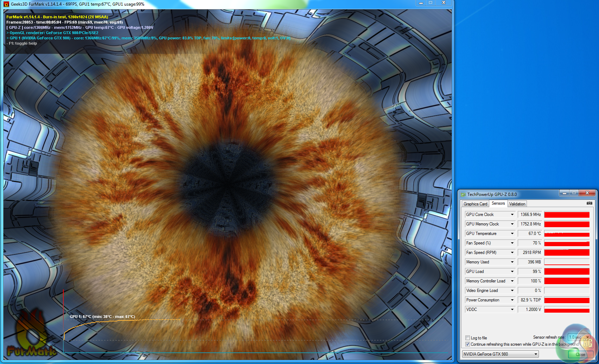Switch to the Graphics Card tab
Image resolution: width=599 pixels, height=364 pixels.
click(475, 204)
